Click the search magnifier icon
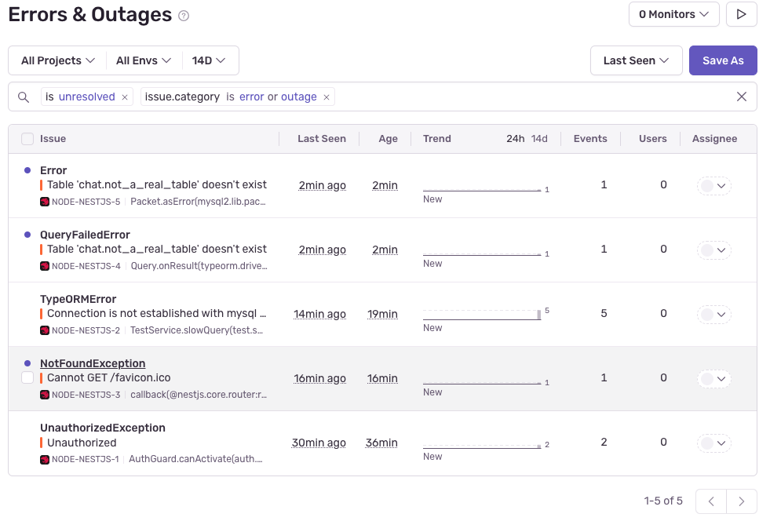This screenshot has width=770, height=532. coord(24,97)
